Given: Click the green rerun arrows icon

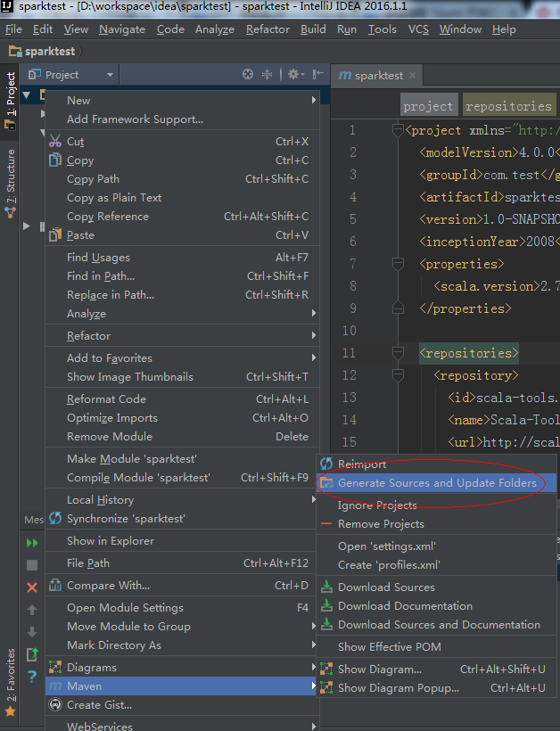Looking at the screenshot, I should 32,543.
